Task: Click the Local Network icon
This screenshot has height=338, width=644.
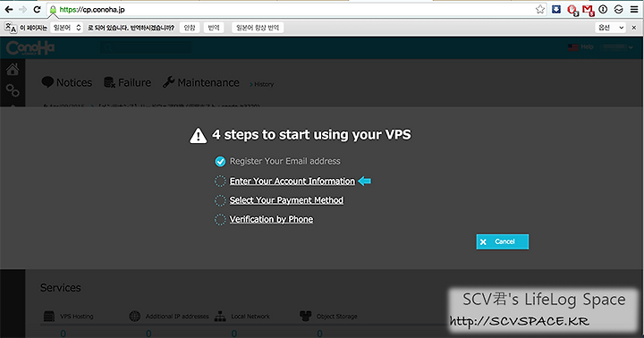Action: (x=220, y=317)
